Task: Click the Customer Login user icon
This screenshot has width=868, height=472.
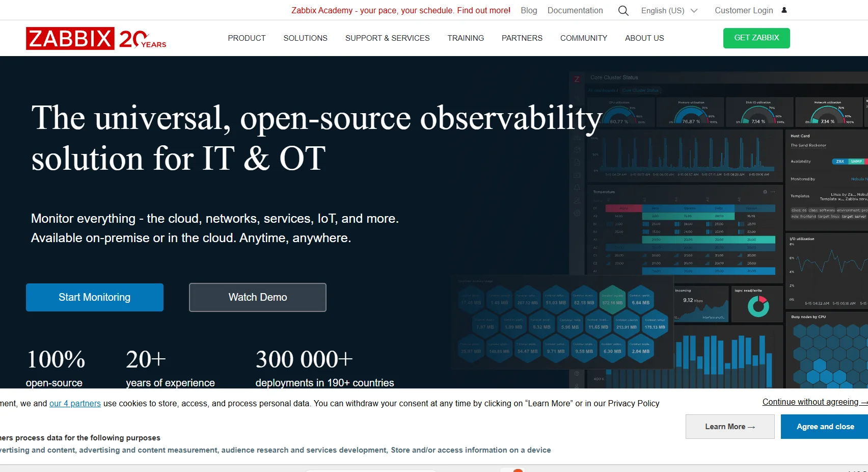Action: [x=784, y=10]
